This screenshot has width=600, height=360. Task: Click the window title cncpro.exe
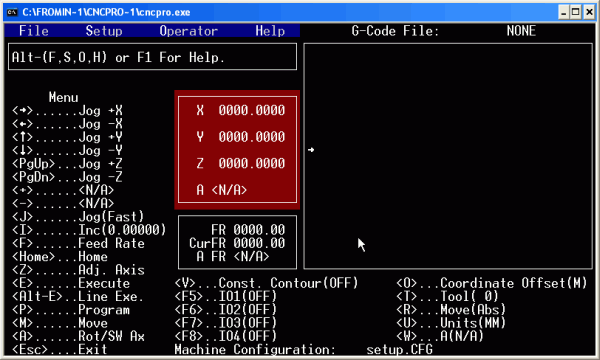(106, 12)
